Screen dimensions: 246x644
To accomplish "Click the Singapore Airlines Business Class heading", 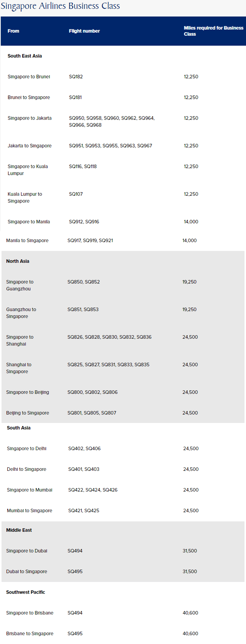I will point(60,6).
